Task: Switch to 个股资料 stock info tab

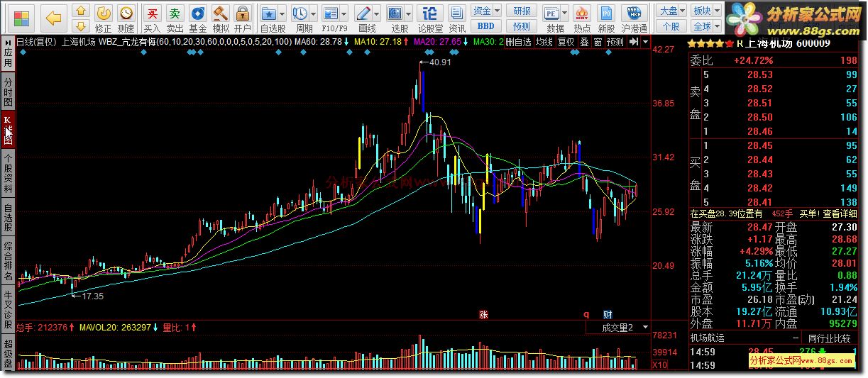Action: [x=8, y=174]
